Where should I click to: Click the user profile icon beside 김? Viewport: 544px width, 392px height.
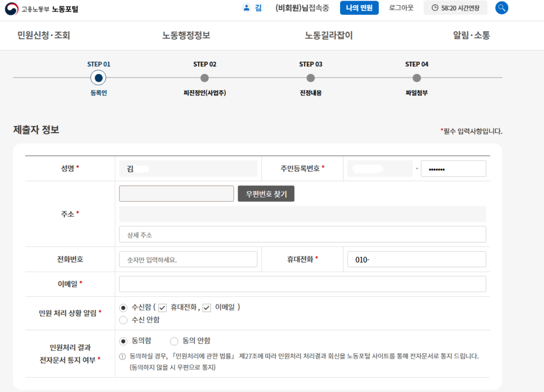[245, 8]
